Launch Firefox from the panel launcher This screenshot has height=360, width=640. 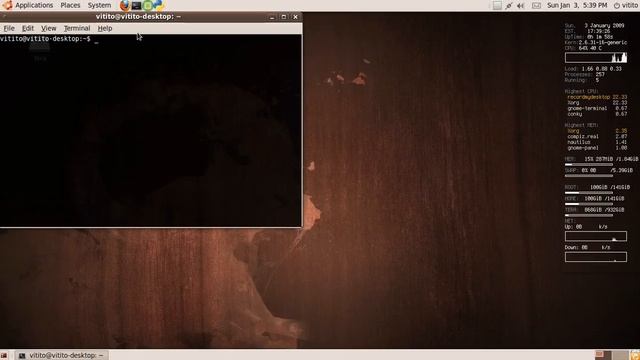125,5
